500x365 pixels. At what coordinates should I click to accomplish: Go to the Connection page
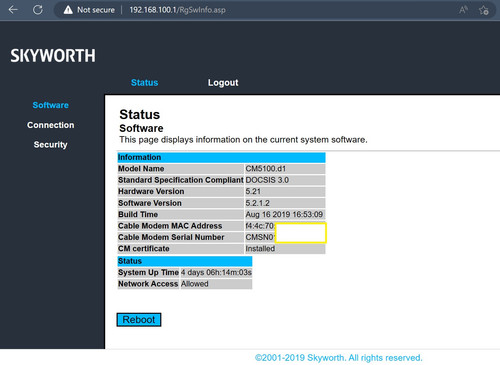click(51, 125)
